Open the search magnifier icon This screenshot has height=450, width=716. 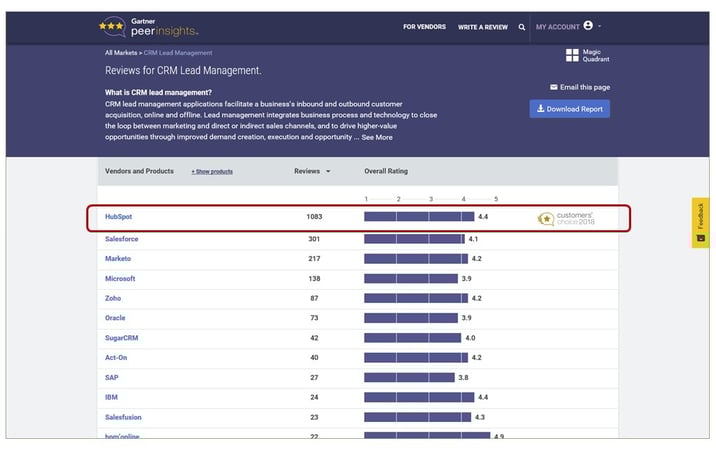(x=521, y=27)
